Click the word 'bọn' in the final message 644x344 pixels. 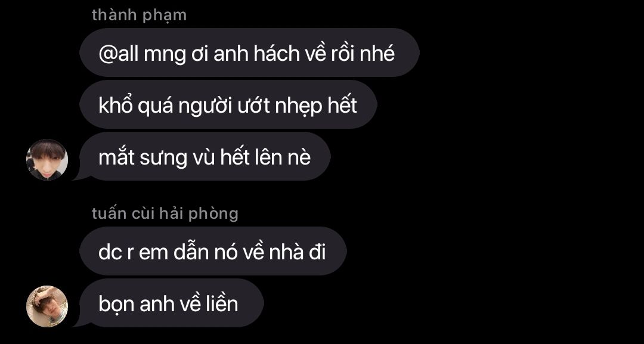(117, 305)
